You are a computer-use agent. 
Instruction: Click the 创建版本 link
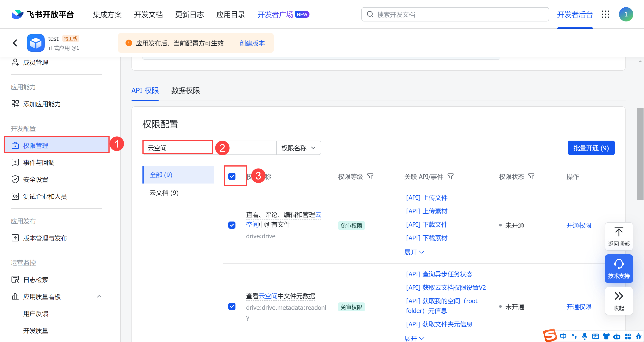[252, 43]
